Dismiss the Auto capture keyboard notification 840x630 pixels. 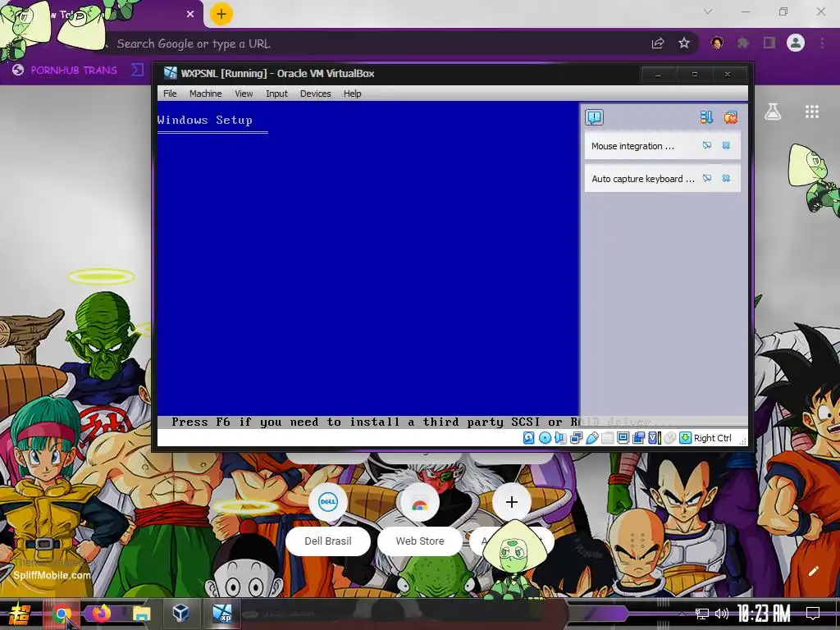click(x=726, y=178)
